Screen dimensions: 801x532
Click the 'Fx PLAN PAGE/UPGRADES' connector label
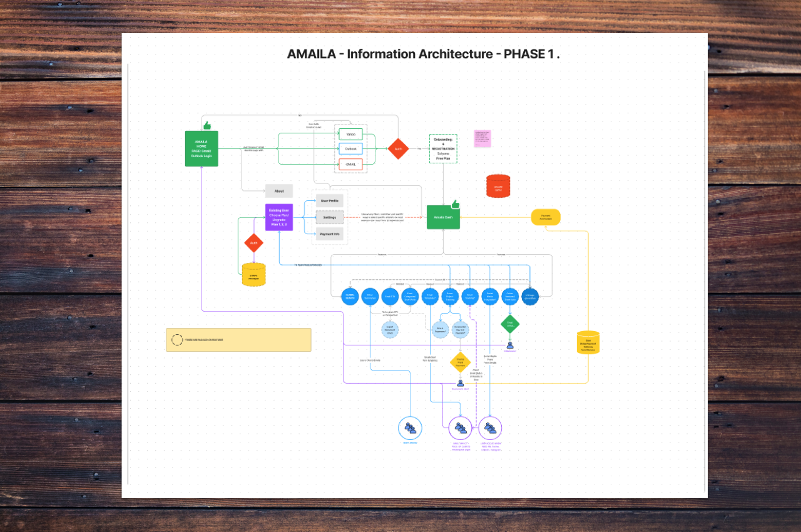[x=308, y=265]
